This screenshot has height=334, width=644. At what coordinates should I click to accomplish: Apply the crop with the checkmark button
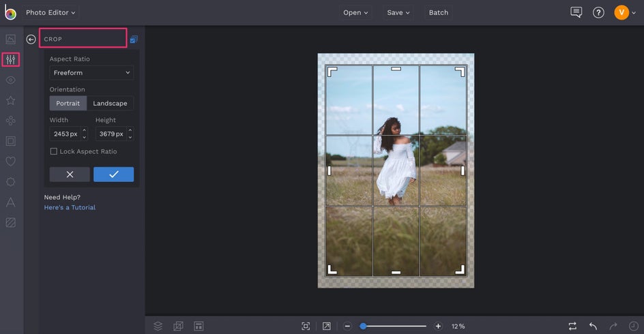pyautogui.click(x=113, y=174)
